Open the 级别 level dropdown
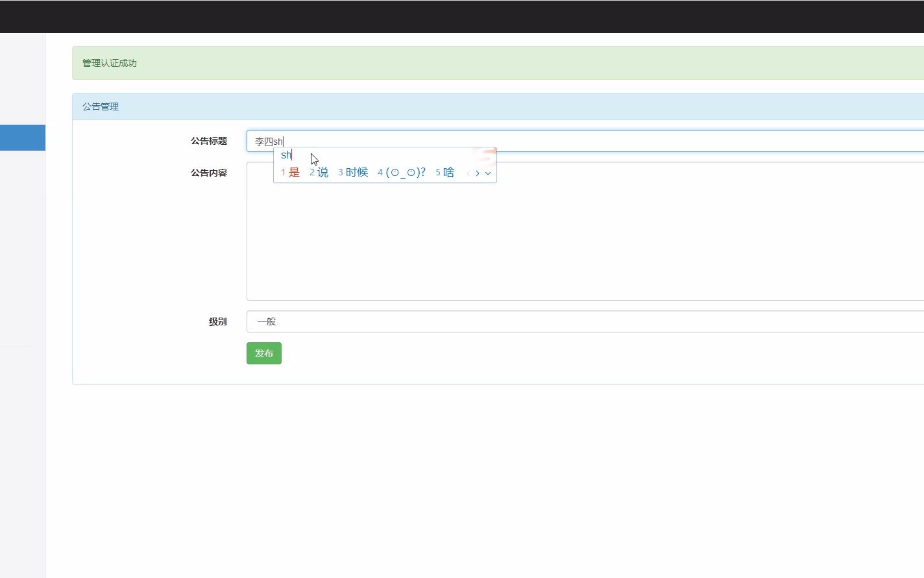The image size is (924, 578). click(x=584, y=321)
